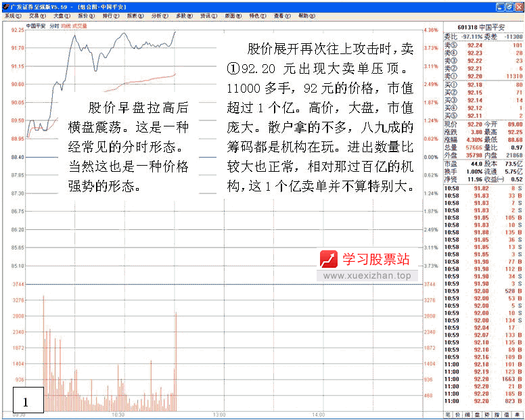Click the 内盘 21868 value
This screenshot has height=420, width=525.
(515, 156)
